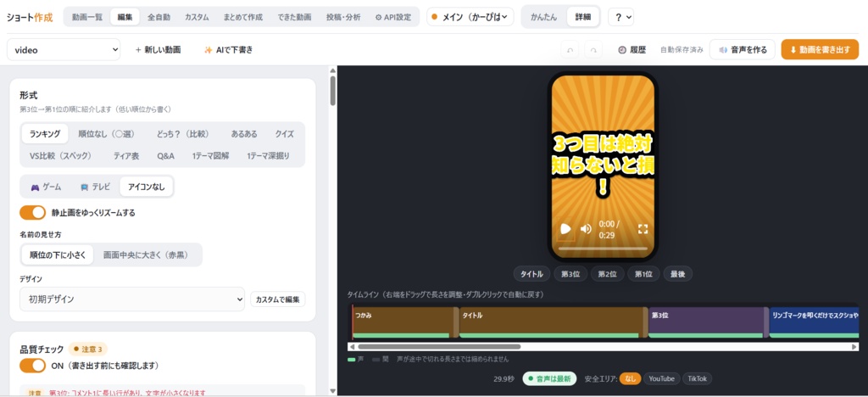Play the video preview

(x=565, y=229)
